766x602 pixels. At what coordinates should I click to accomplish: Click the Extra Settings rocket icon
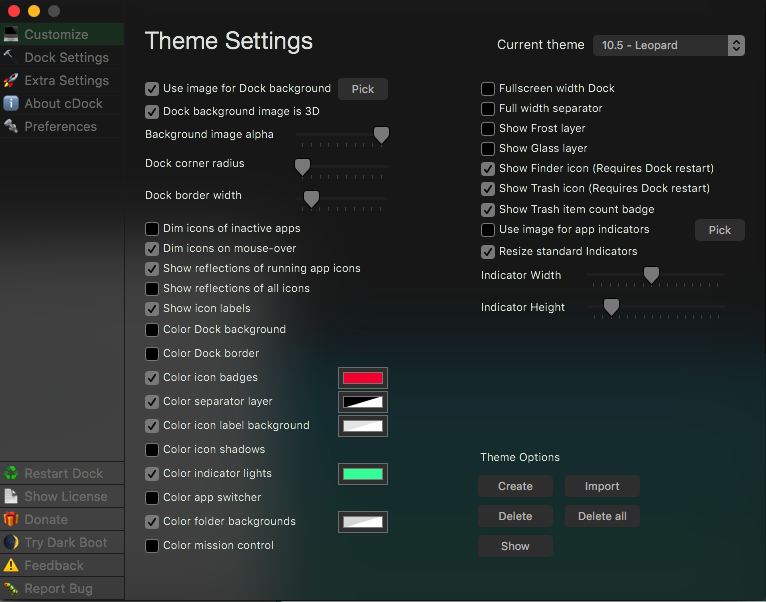click(11, 80)
